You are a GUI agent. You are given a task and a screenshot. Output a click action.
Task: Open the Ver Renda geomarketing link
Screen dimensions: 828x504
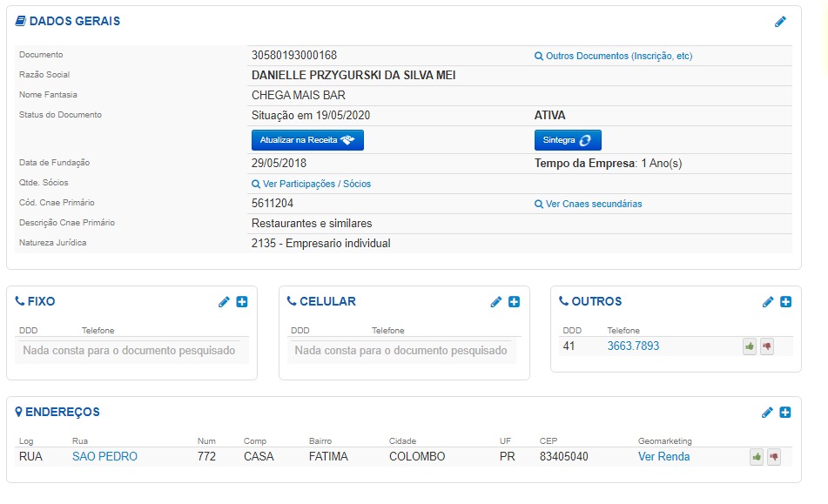[x=663, y=457]
